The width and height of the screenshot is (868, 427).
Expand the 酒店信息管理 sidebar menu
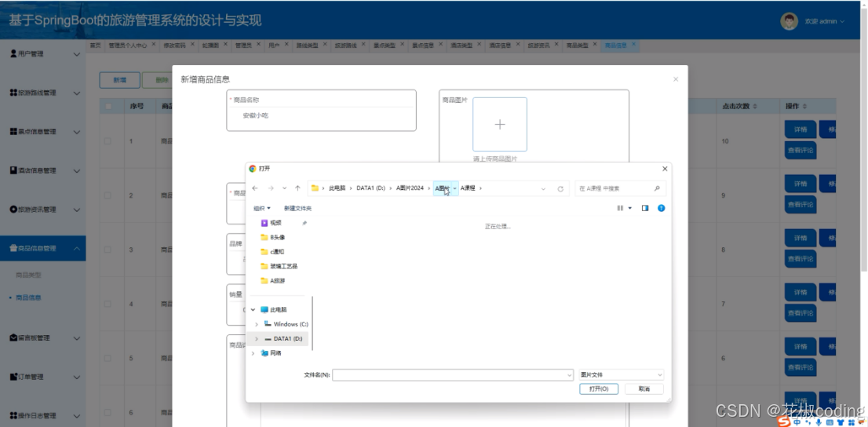coord(42,170)
